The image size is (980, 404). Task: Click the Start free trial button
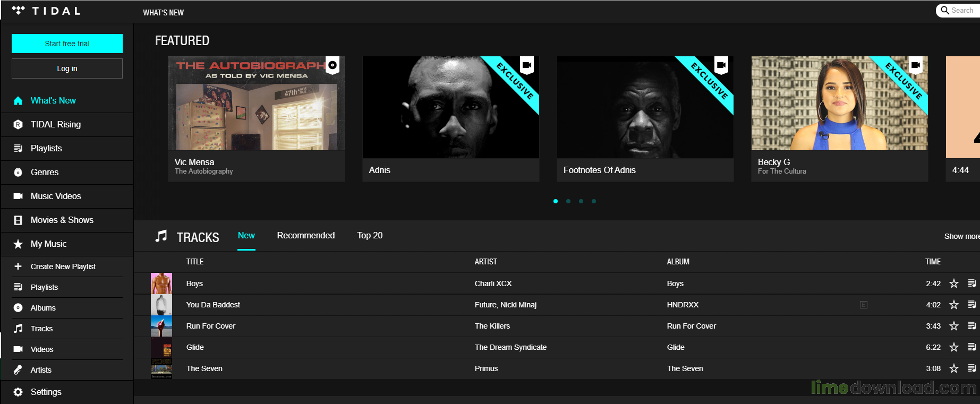67,44
